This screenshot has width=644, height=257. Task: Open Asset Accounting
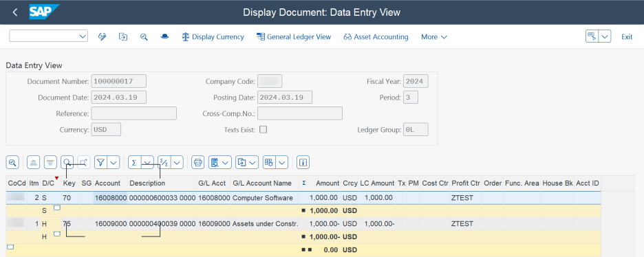point(376,37)
